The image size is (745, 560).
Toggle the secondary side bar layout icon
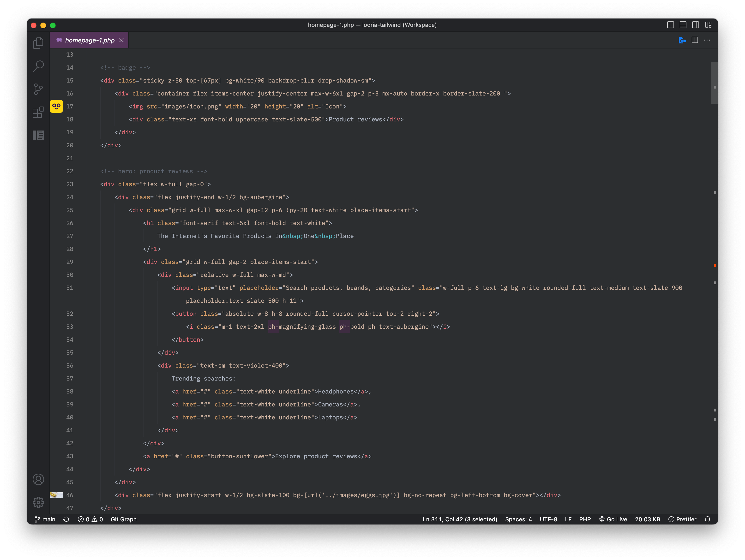696,25
